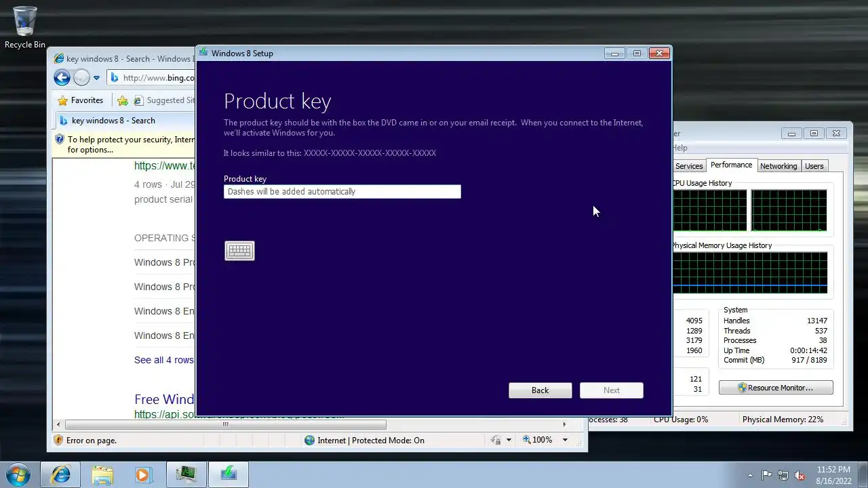Click the muted volume speaker tray icon
868x488 pixels.
800,475
